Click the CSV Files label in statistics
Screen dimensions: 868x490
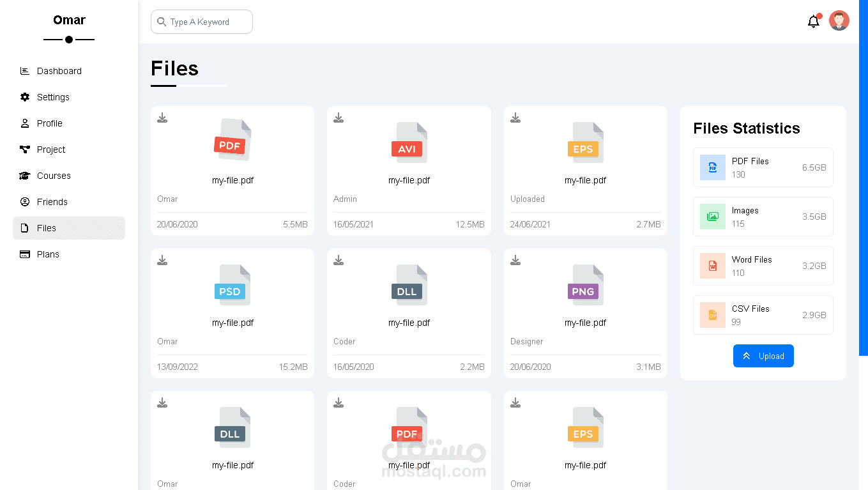[750, 309]
